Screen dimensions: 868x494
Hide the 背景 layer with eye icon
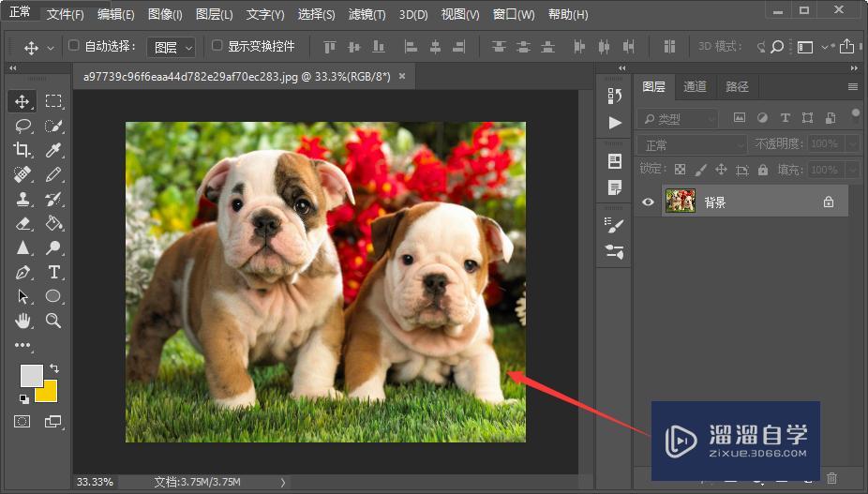[x=648, y=202]
